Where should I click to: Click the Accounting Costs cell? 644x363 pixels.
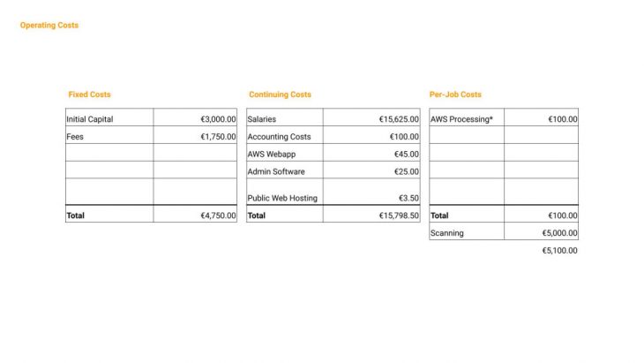point(279,137)
